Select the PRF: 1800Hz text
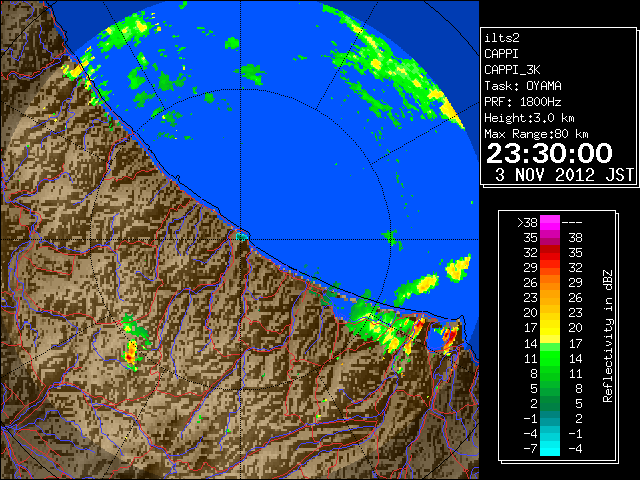The width and height of the screenshot is (640, 480). click(523, 102)
